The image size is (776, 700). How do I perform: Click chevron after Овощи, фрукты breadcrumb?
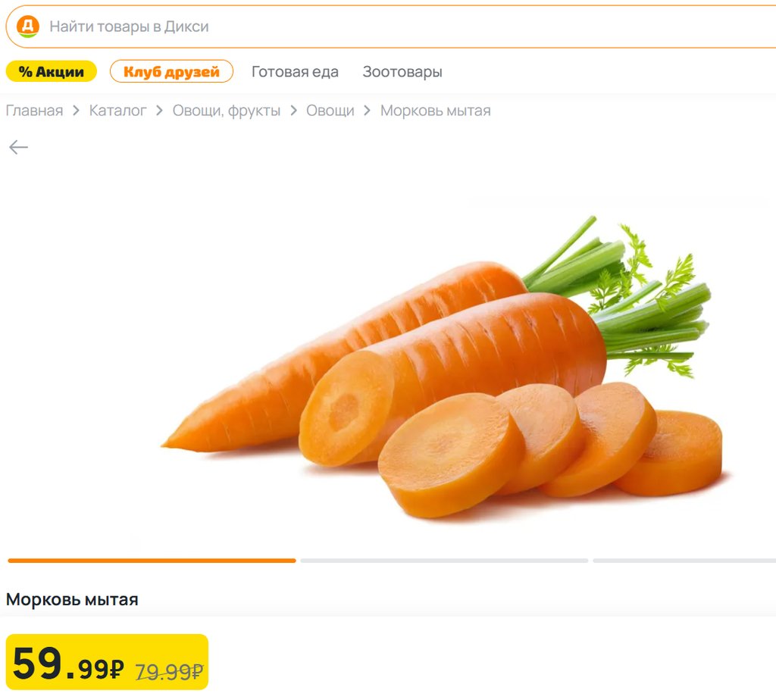click(293, 111)
